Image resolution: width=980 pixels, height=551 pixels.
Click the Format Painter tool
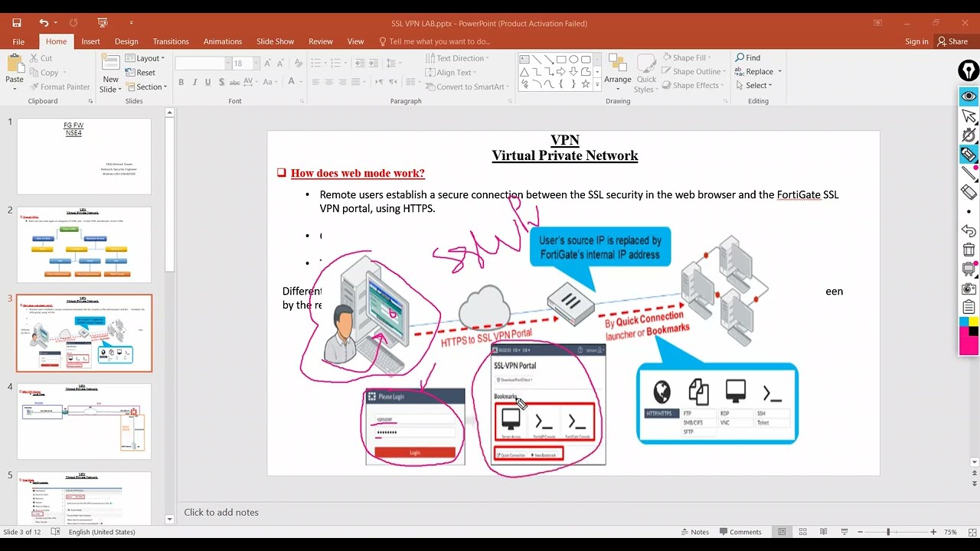point(60,86)
